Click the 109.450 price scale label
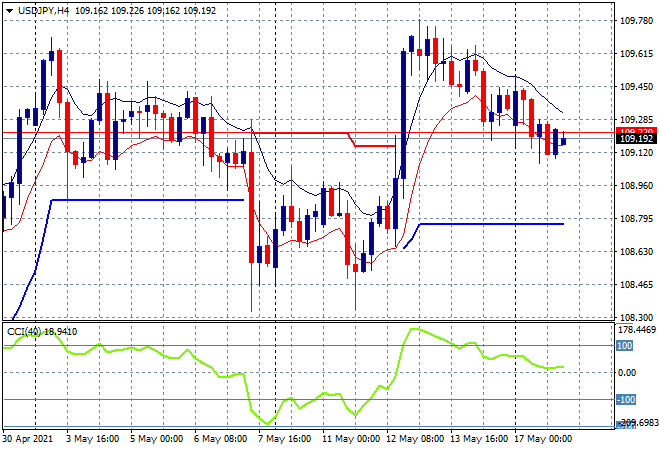Viewport: 660px width, 450px height. (x=636, y=87)
